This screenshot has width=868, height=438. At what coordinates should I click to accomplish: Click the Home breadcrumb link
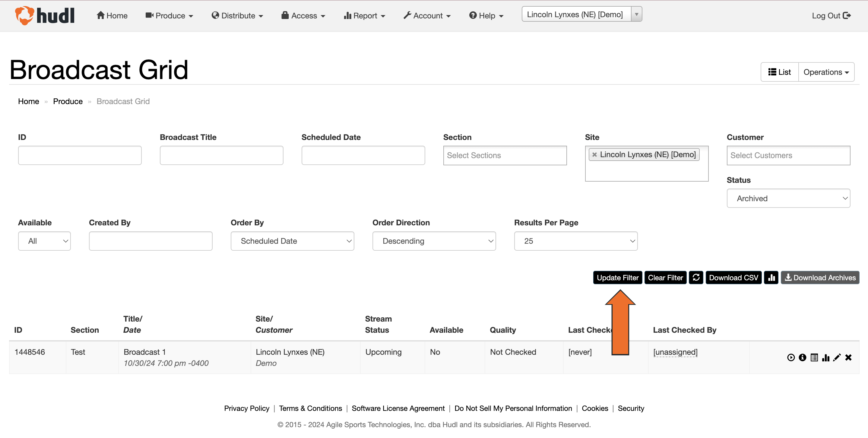click(29, 101)
